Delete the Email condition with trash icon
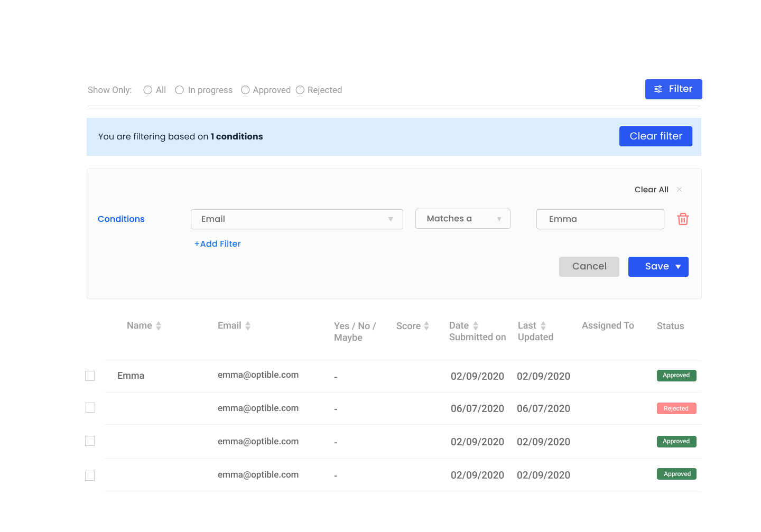The width and height of the screenshot is (761, 532). pos(683,219)
